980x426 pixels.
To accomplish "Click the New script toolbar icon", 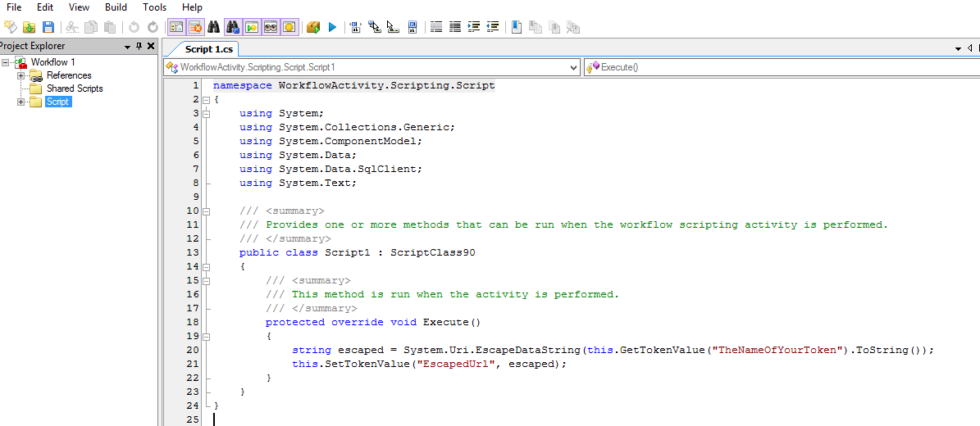I will [x=10, y=27].
